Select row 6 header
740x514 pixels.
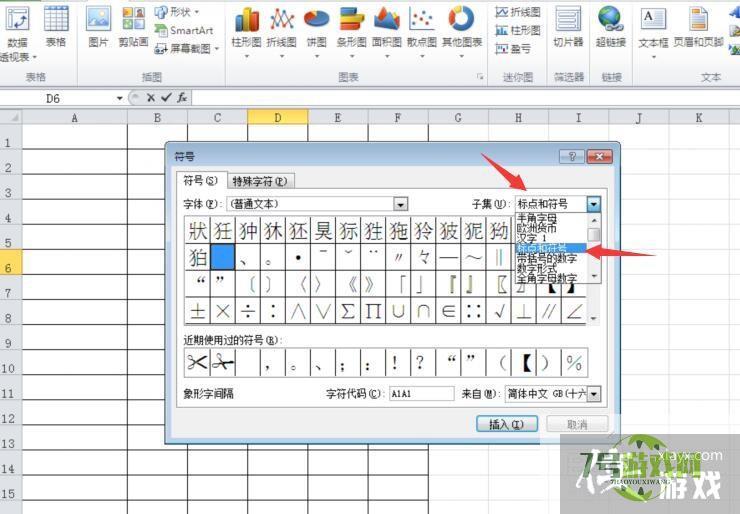[10, 261]
